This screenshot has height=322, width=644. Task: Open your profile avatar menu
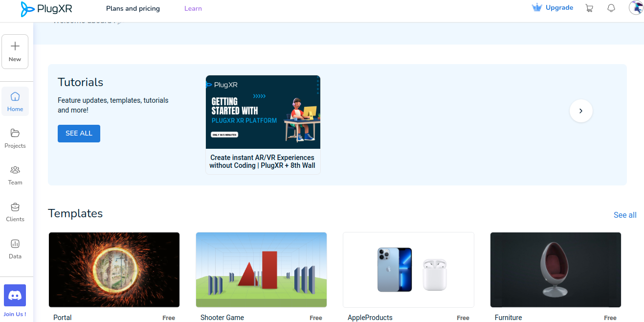click(636, 8)
